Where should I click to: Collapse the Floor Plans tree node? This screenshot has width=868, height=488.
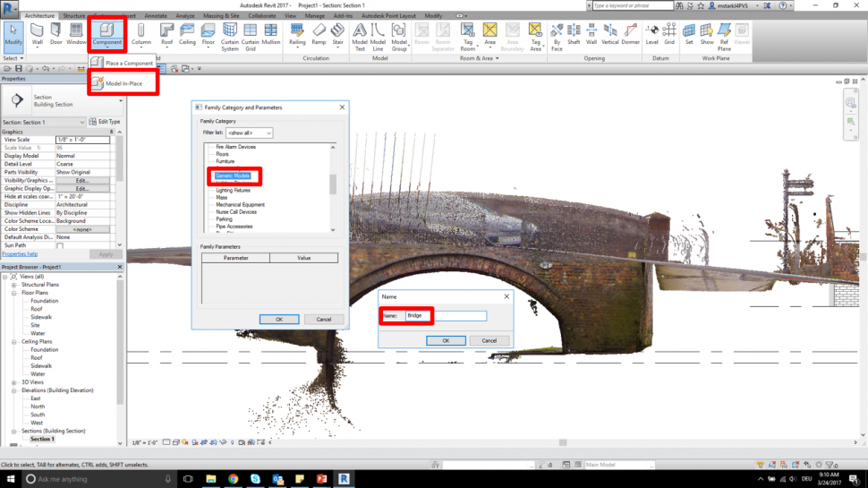[14, 293]
